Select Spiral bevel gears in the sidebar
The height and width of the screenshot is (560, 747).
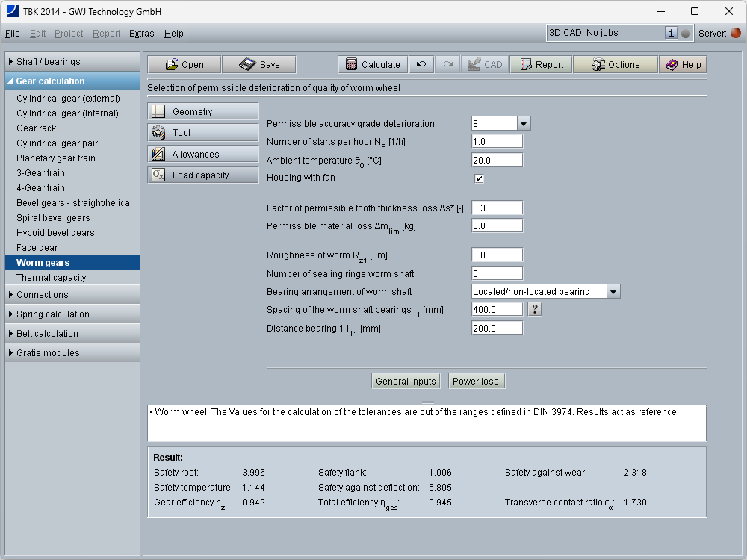(53, 218)
